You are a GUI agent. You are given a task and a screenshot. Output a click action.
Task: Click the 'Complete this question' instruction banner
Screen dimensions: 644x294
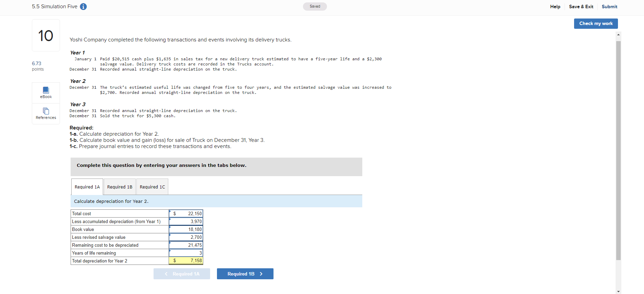(216, 167)
